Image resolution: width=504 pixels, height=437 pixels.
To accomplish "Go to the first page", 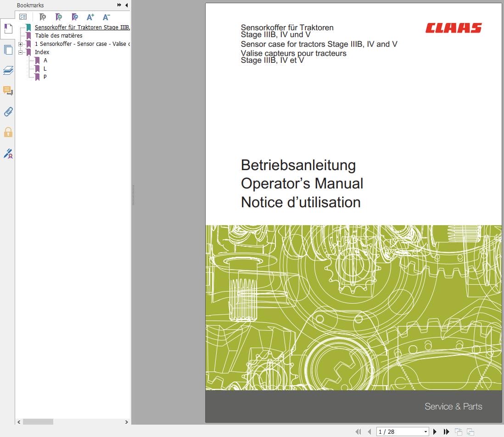I will click(358, 431).
